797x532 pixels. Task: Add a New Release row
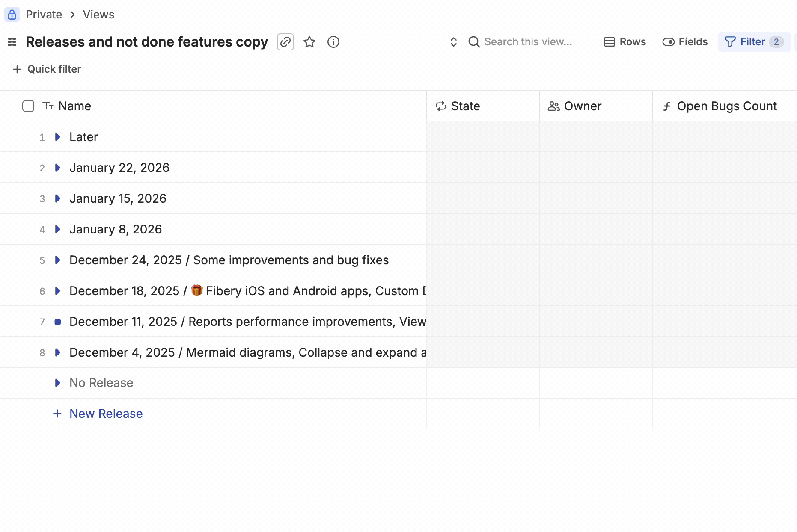tap(106, 414)
